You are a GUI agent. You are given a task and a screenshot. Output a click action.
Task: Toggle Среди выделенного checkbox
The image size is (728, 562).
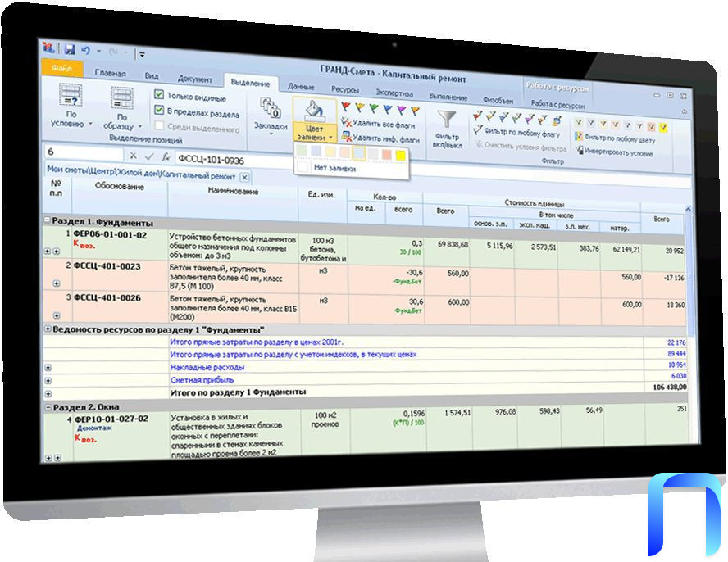pyautogui.click(x=159, y=125)
